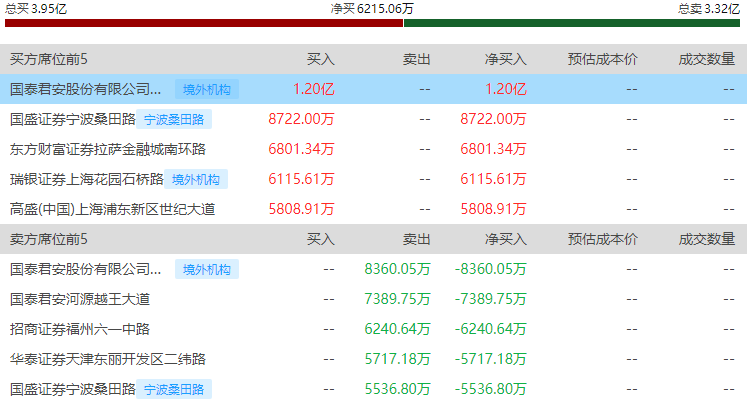Click net buy value 5808.91万
747x405 pixels.
click(x=493, y=209)
